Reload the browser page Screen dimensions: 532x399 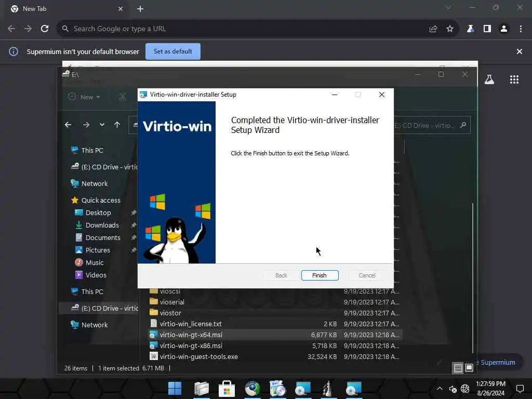click(x=45, y=29)
